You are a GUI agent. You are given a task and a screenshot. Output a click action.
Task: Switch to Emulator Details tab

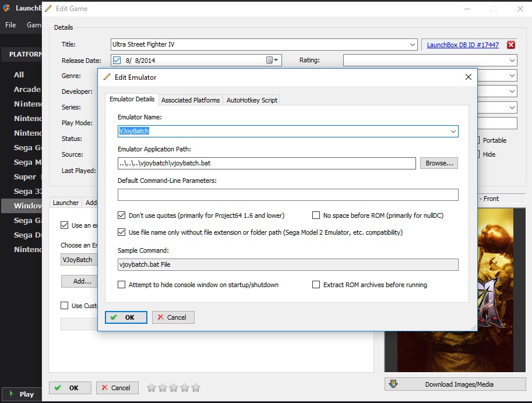(x=132, y=99)
